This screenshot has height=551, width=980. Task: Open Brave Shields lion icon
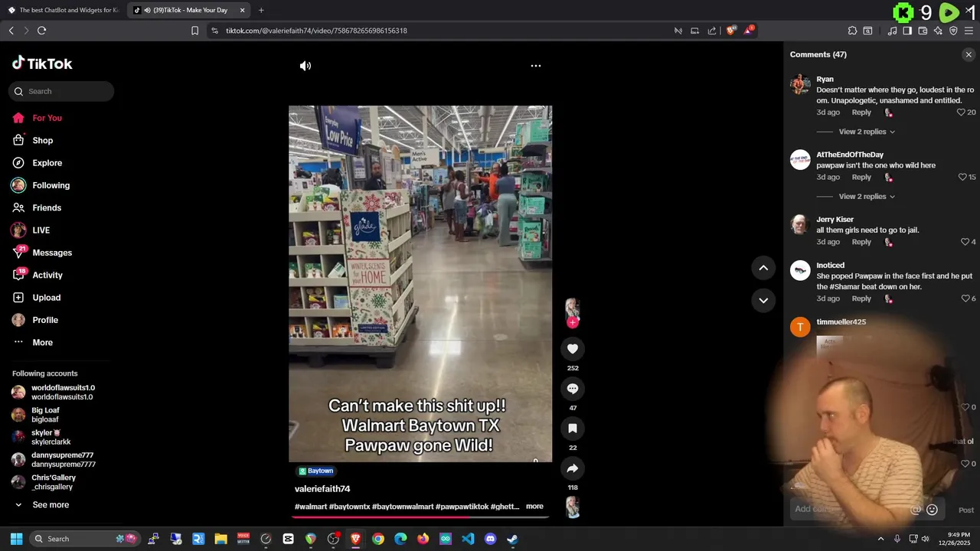730,31
